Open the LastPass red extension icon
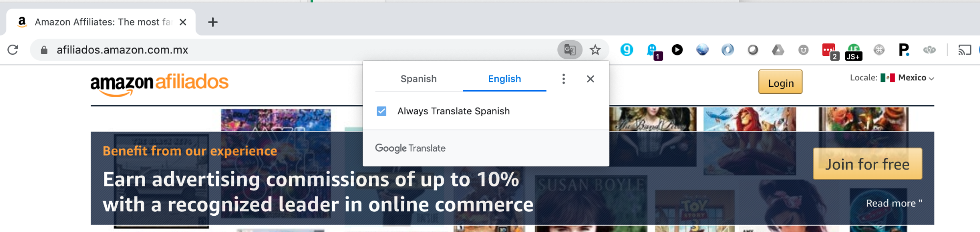This screenshot has height=232, width=980. (828, 50)
